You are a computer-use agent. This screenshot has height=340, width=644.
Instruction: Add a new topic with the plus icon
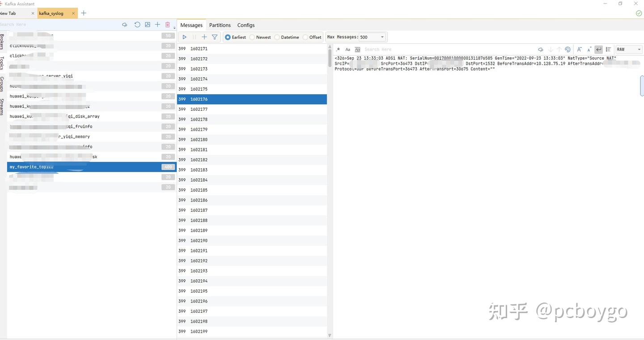tap(157, 25)
